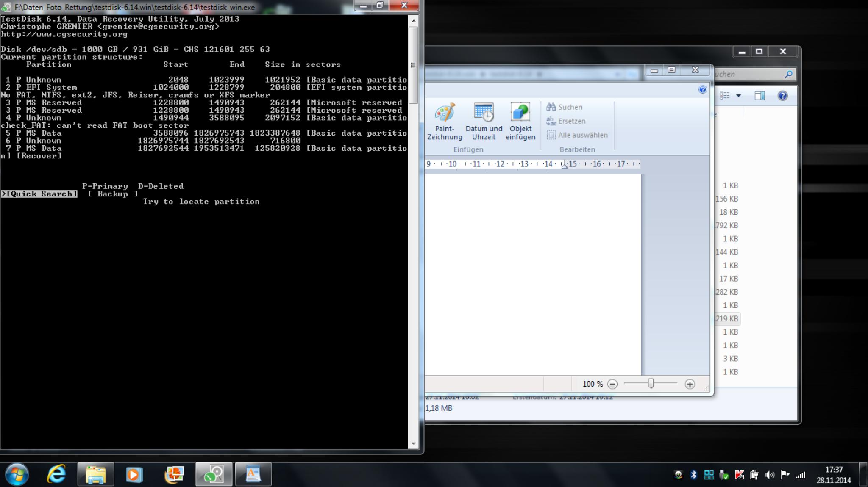The height and width of the screenshot is (487, 868).
Task: Click the Explorer change view icon
Action: [725, 96]
